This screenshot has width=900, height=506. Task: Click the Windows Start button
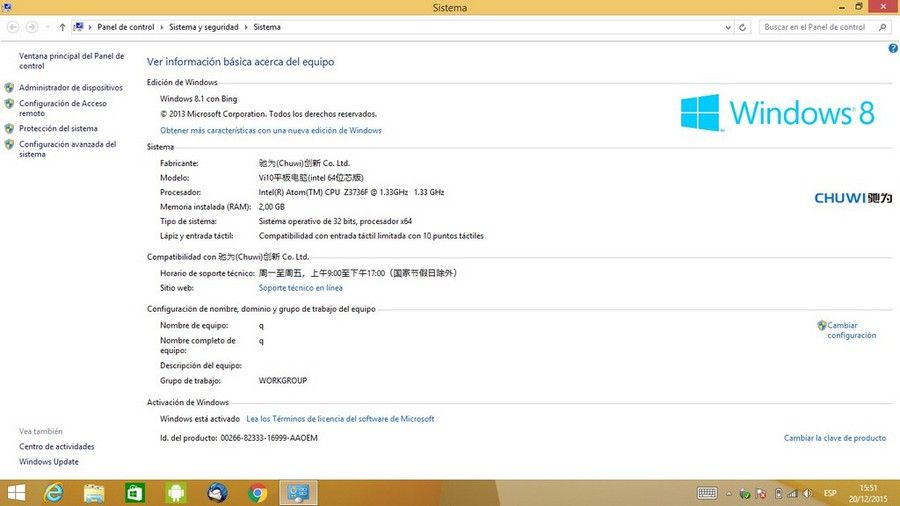[16, 493]
